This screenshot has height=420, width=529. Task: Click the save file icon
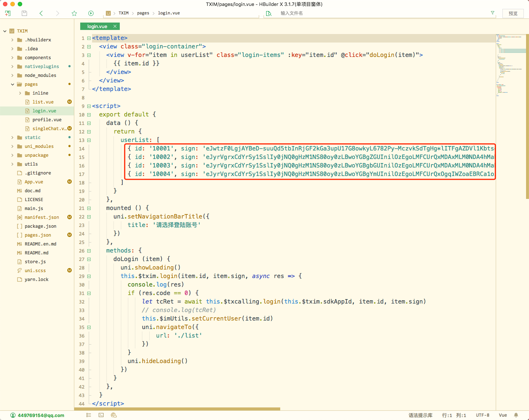tap(24, 13)
